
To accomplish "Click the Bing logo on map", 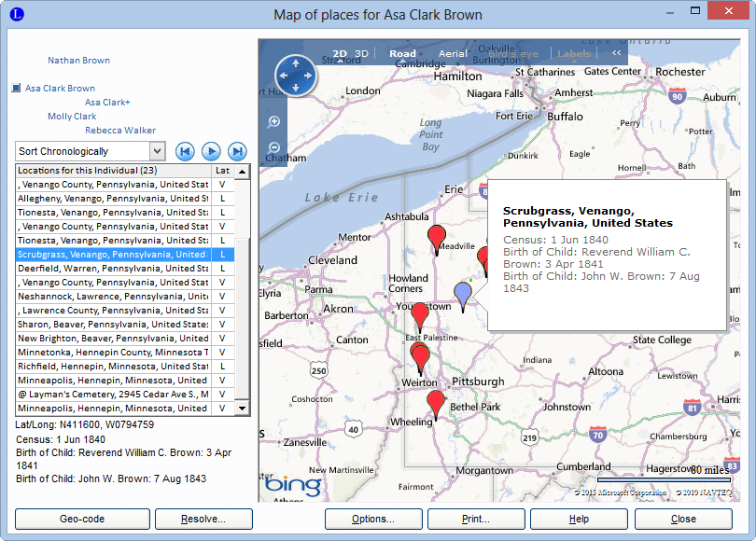I will (x=293, y=485).
